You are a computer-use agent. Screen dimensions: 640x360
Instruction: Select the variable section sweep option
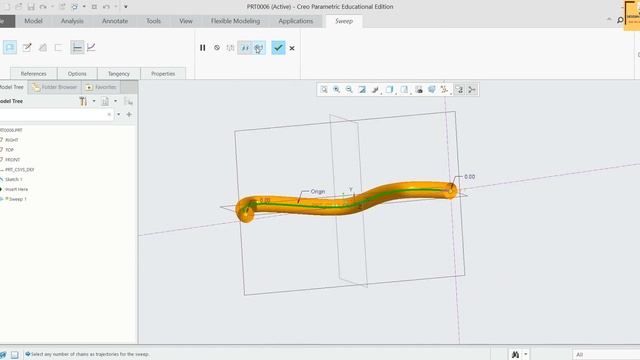point(91,47)
